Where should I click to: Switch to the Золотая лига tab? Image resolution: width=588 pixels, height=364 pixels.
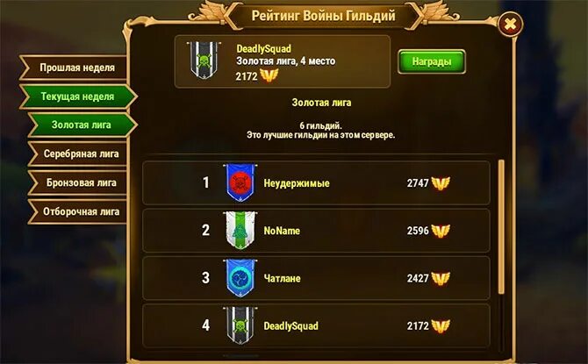point(82,125)
